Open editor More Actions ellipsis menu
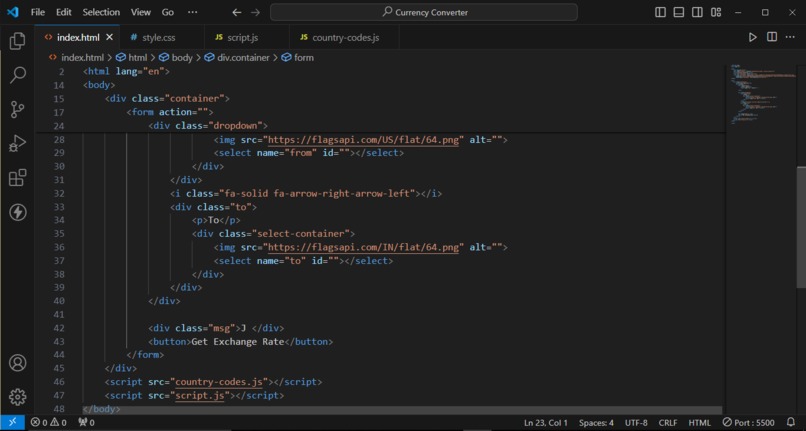Screen dimensions: 806x431 790,37
